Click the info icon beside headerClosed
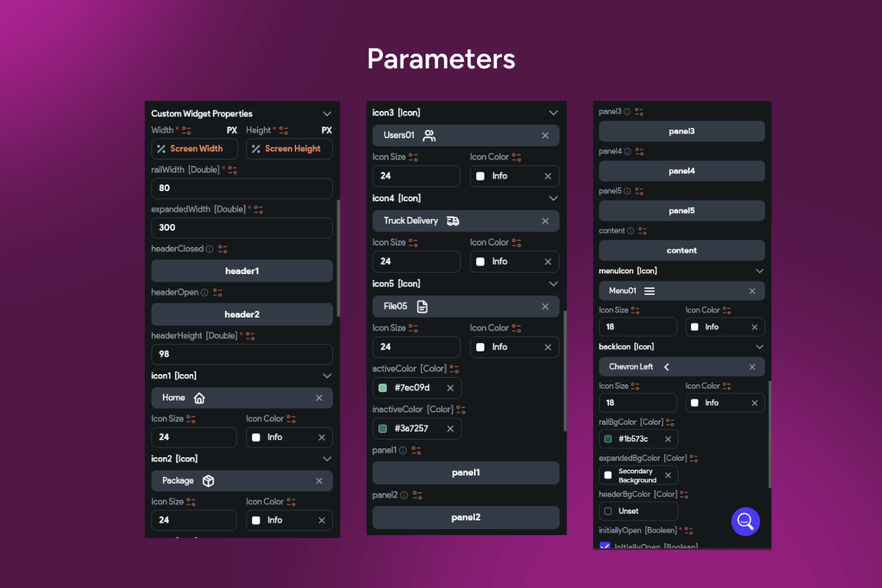The height and width of the screenshot is (588, 882). 209,249
